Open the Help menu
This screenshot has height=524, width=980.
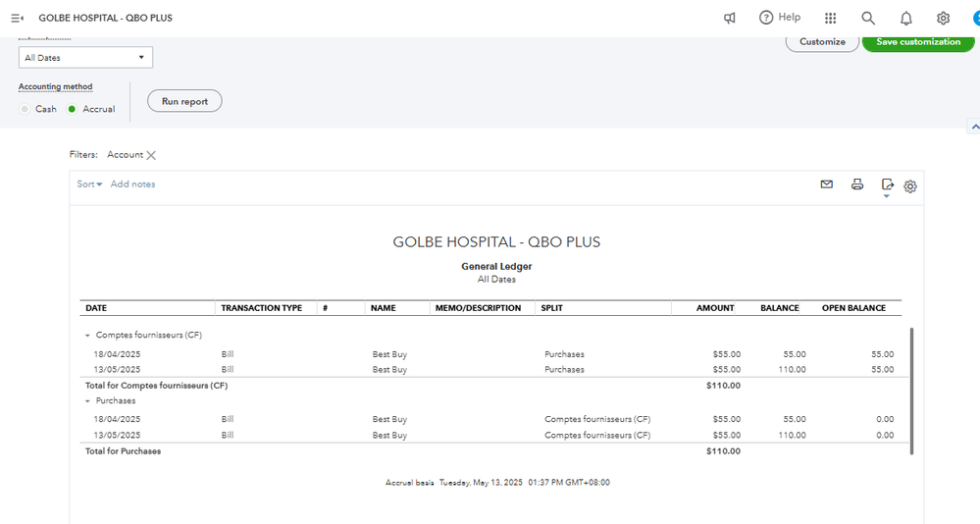point(780,18)
